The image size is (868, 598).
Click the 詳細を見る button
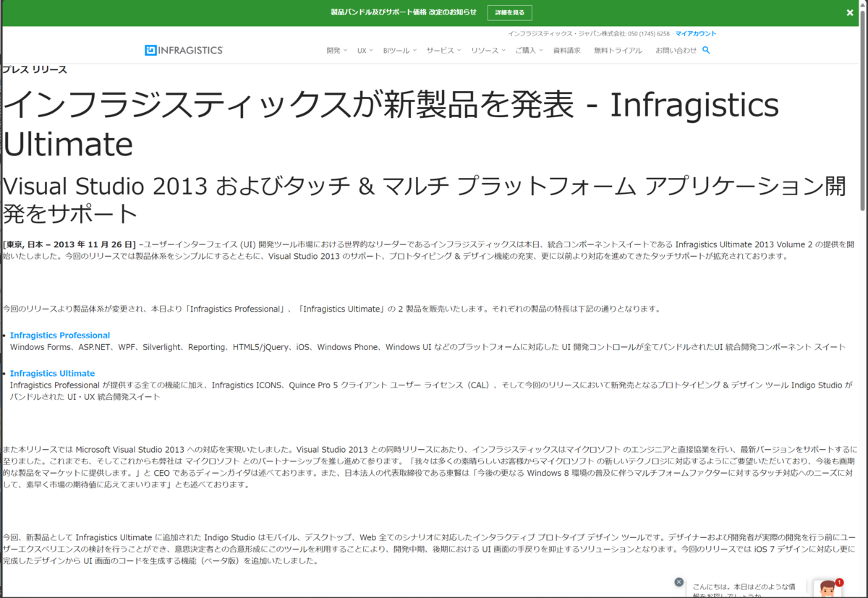point(510,12)
